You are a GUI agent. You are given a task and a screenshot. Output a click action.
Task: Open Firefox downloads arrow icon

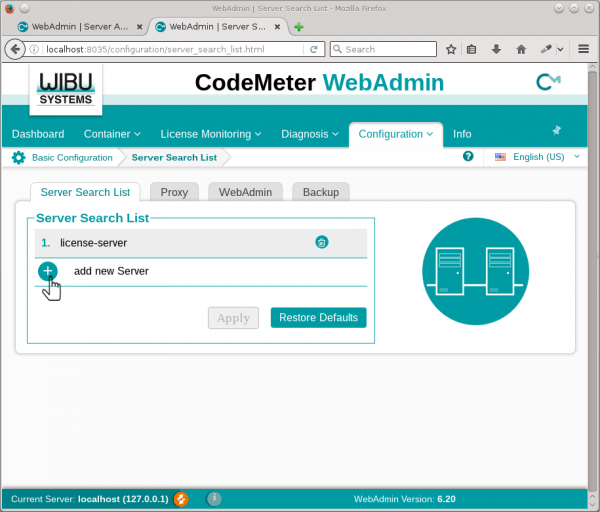pos(496,49)
